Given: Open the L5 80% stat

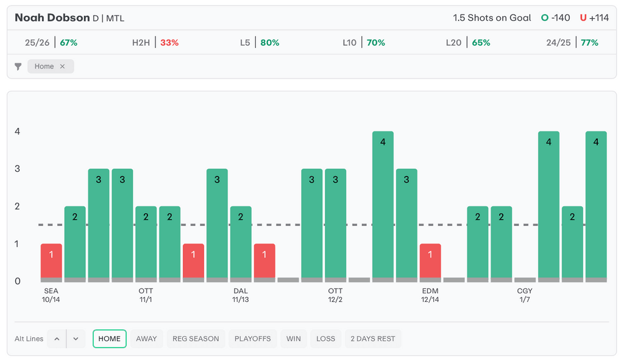Looking at the screenshot, I should point(260,43).
